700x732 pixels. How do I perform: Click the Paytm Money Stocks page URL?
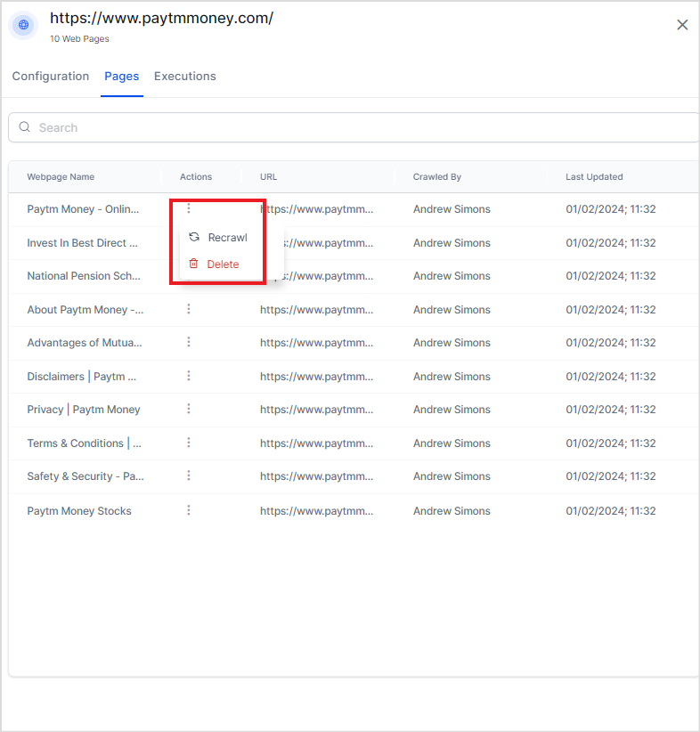pos(316,511)
